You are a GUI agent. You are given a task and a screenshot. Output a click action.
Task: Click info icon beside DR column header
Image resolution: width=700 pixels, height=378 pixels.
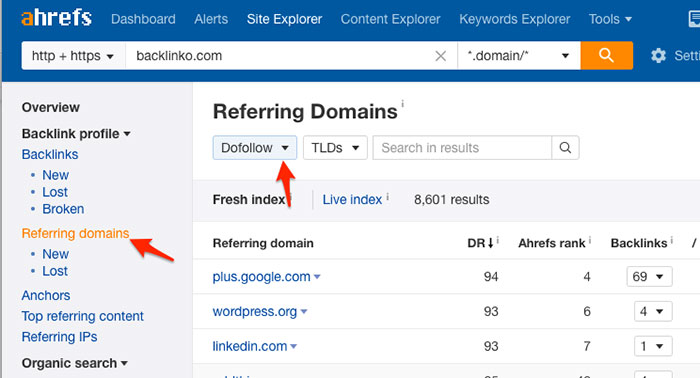pos(498,241)
